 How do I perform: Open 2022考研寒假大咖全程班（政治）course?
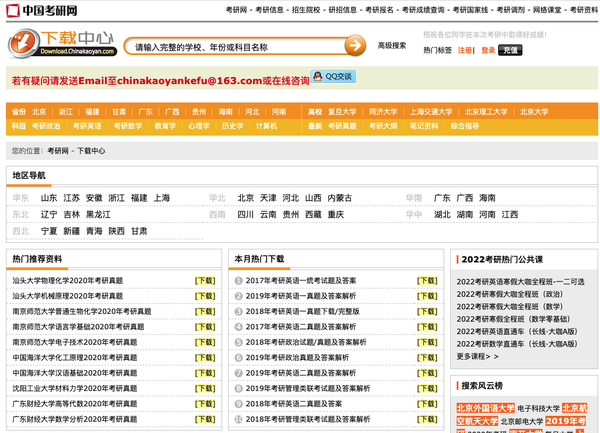510,294
